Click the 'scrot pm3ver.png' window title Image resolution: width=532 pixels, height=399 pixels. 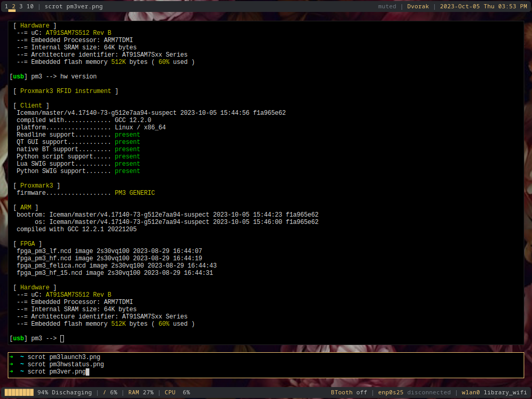click(74, 6)
